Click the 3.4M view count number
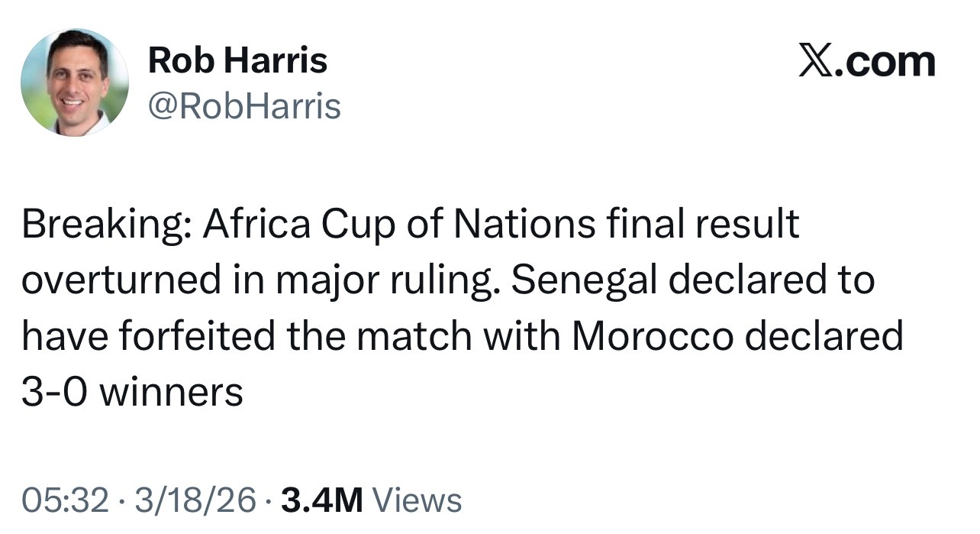980x534 pixels. [321, 500]
